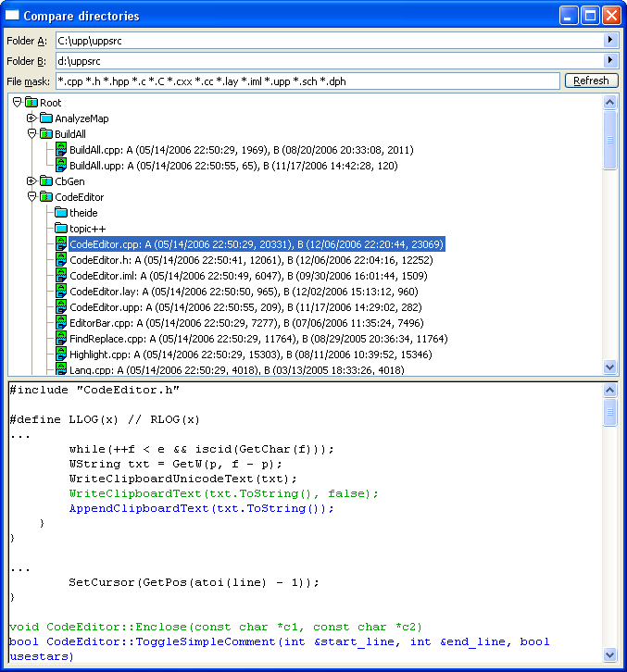Click the BuildAll.cpp file icon

(x=61, y=150)
